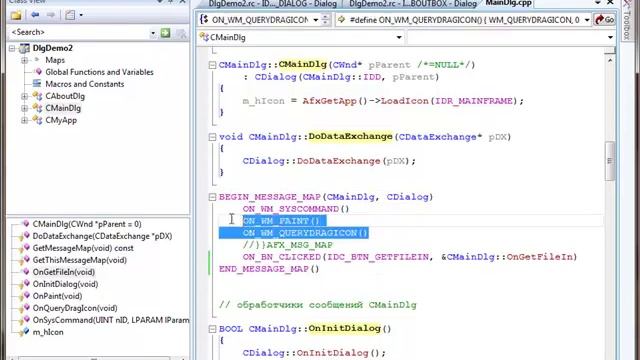Select CMyApp in the class tree

[x=61, y=120]
